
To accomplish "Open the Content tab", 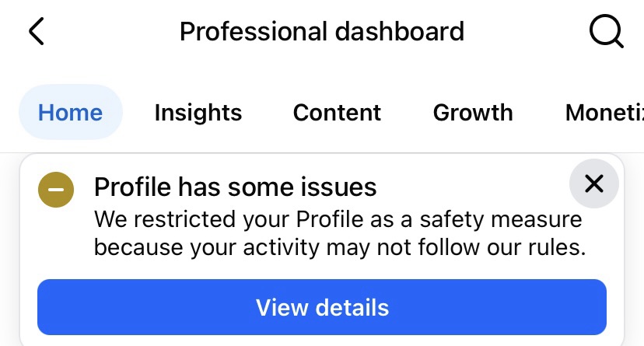I will point(337,113).
